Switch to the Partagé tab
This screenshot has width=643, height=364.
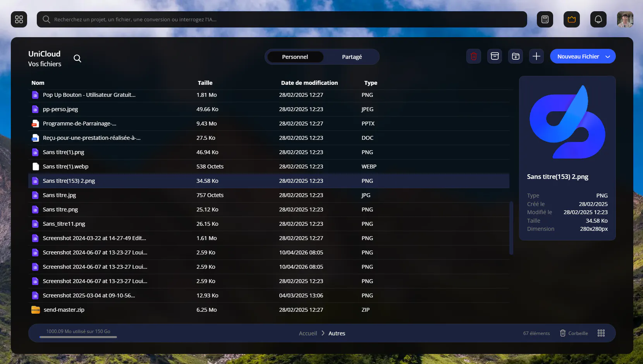click(x=352, y=57)
